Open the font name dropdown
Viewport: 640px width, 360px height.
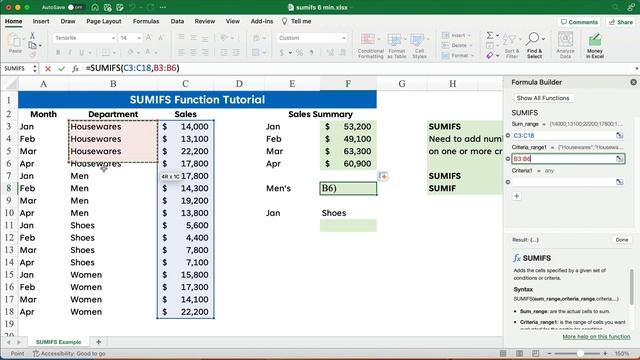coord(113,38)
